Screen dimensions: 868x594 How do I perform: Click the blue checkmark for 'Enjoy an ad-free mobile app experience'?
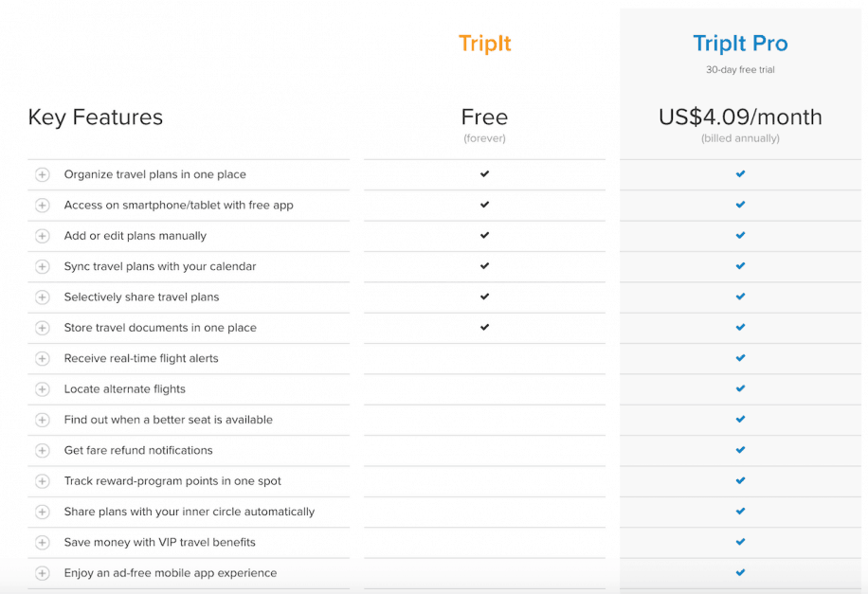740,572
